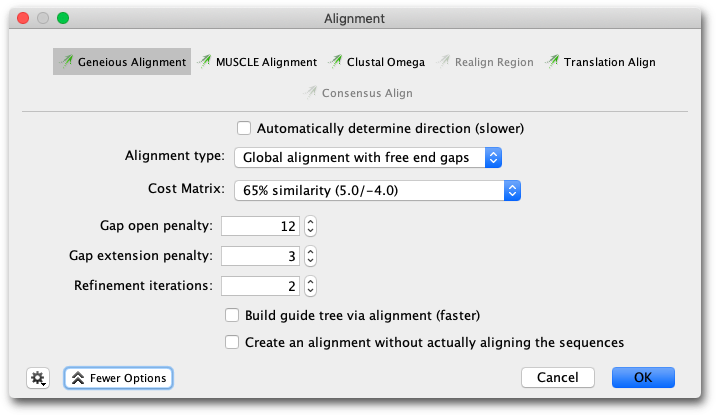
Task: Confirm with the OK button
Action: click(643, 378)
